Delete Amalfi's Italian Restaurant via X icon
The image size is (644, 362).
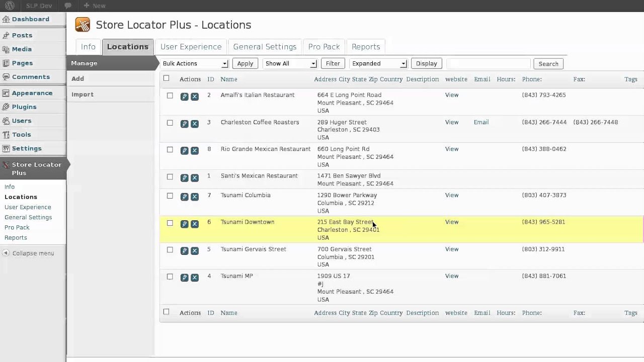point(195,97)
